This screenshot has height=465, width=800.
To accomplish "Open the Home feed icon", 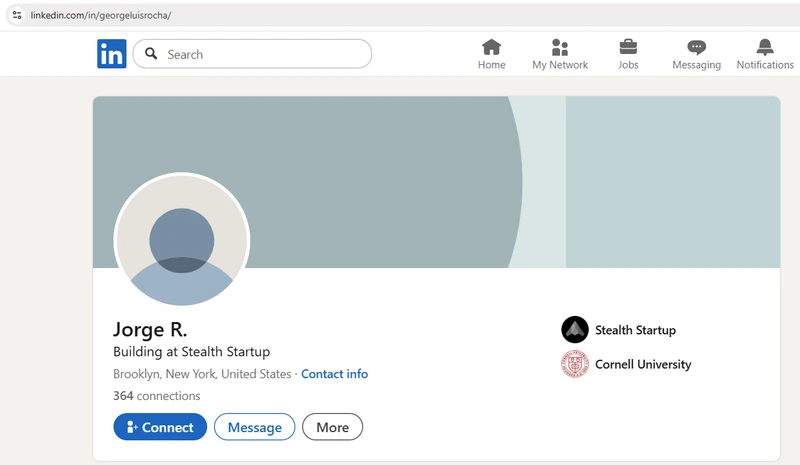I will [x=491, y=47].
